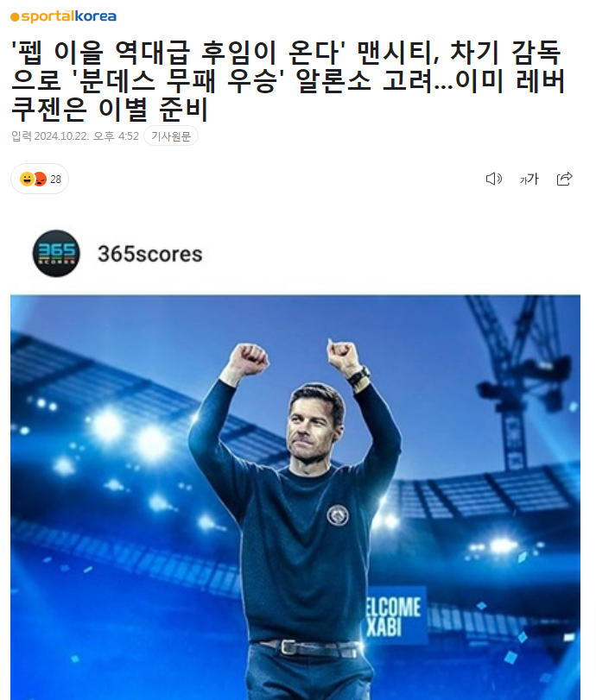This screenshot has height=700, width=596.
Task: Click the orange dot in sportalkorea logo
Action: tap(15, 17)
